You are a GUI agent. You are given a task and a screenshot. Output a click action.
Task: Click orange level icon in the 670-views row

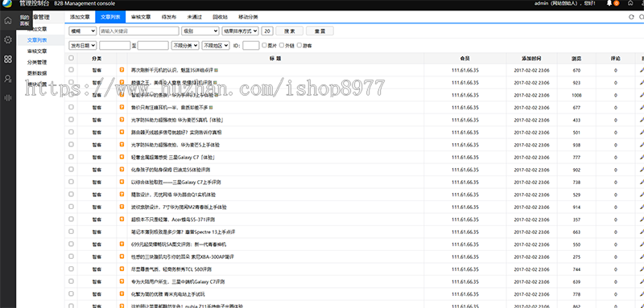pyautogui.click(x=122, y=70)
